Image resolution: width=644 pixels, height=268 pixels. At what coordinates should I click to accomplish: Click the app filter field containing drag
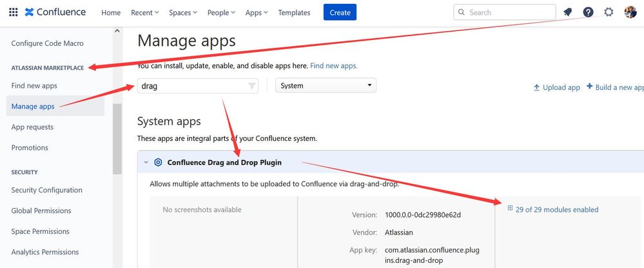click(x=198, y=86)
